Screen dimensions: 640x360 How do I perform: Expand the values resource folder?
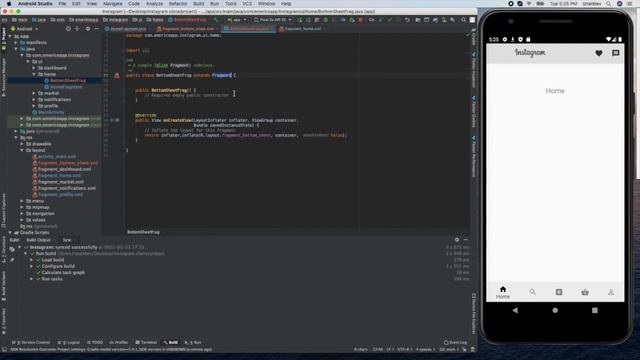22,220
